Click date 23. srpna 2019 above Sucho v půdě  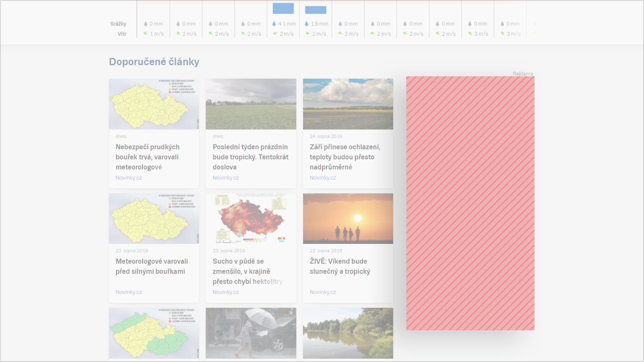[x=229, y=251]
